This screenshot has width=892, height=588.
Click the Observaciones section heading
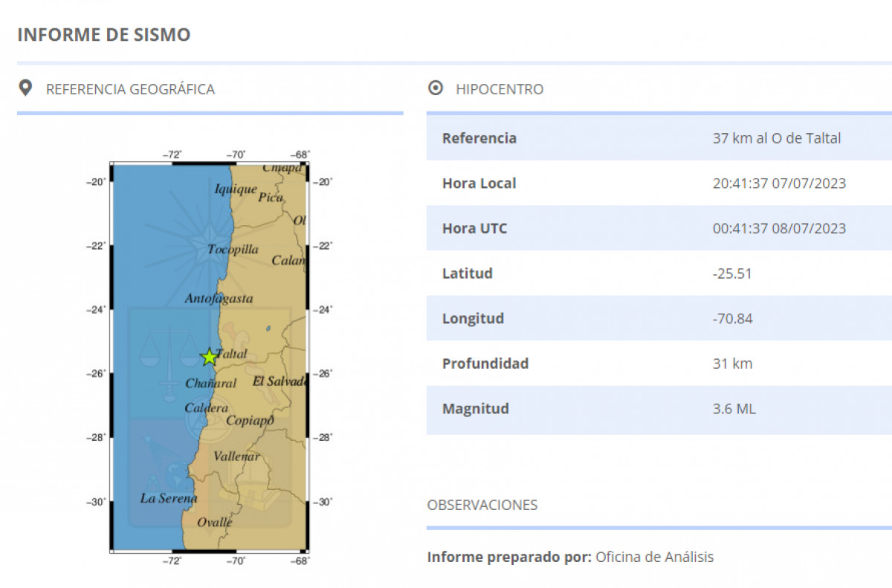(x=482, y=505)
